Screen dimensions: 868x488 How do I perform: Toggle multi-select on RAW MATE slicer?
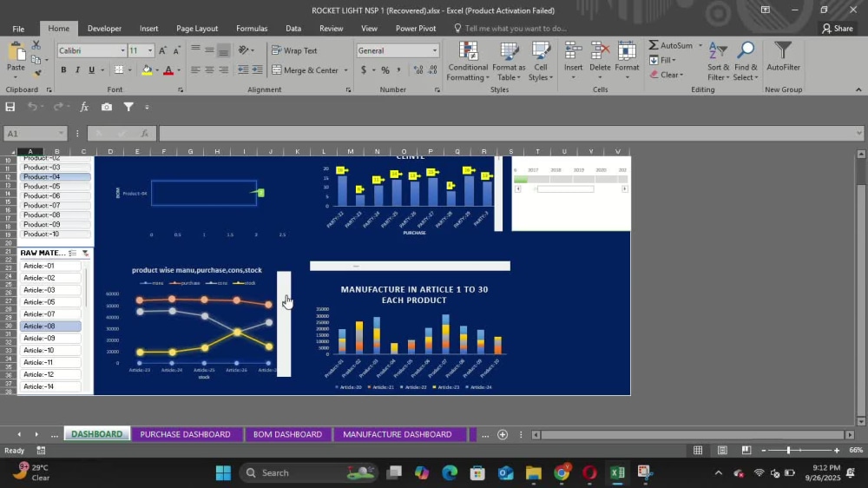(73, 253)
